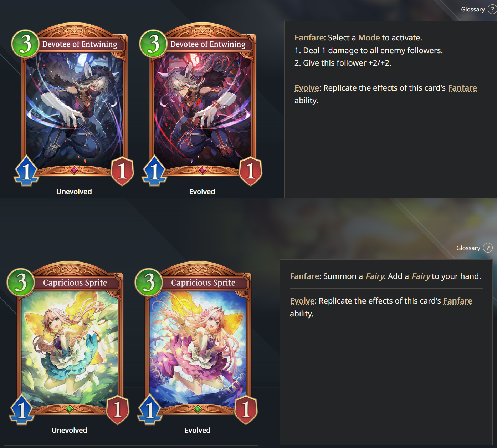This screenshot has width=497, height=448.
Task: Open the Evolve keyword in Sprite's description
Action: click(x=302, y=301)
